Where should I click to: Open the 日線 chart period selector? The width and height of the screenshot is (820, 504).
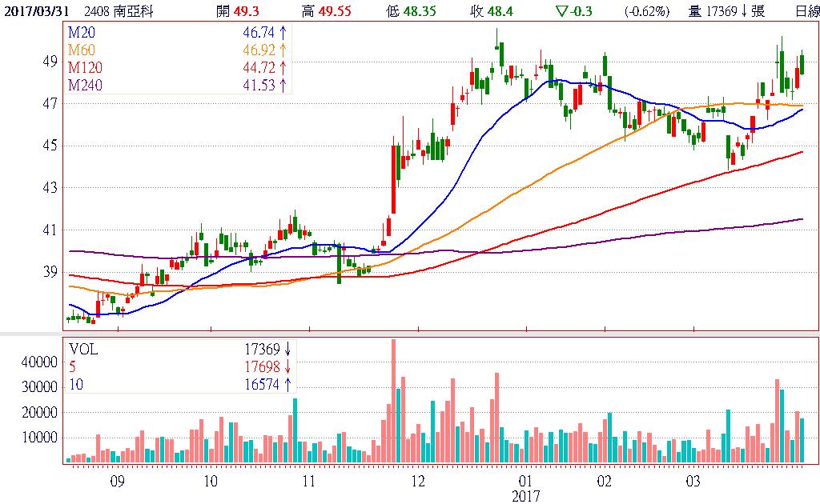806,10
